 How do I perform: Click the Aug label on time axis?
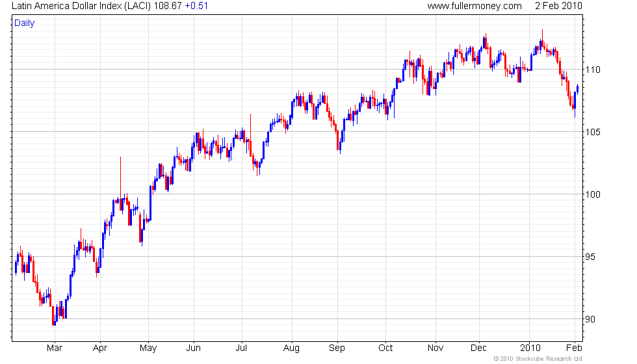coord(291,348)
